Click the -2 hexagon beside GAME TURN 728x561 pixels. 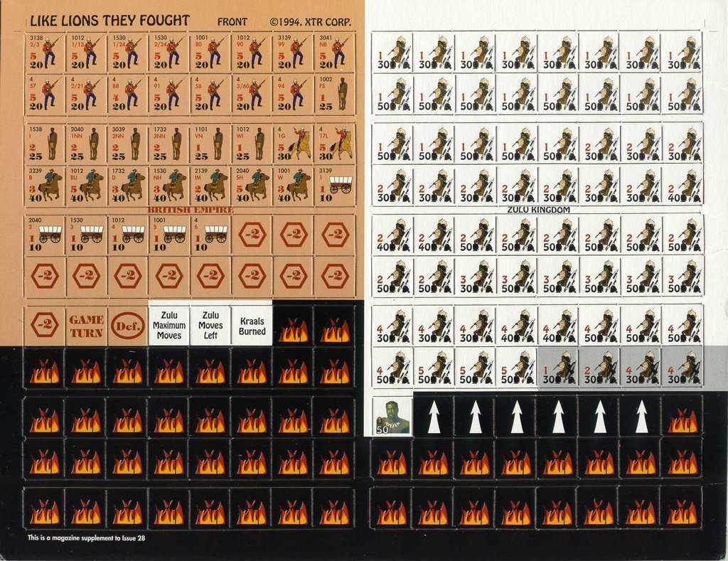[x=44, y=326]
